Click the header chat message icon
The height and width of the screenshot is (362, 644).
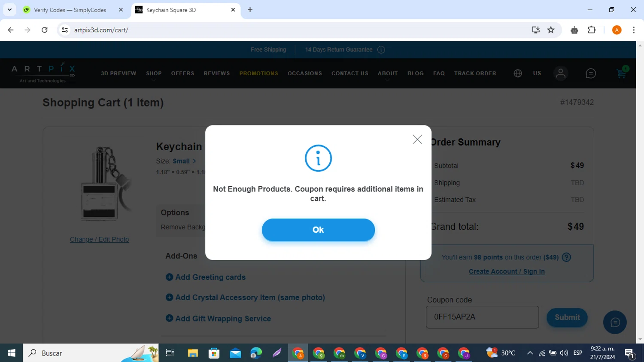(591, 73)
